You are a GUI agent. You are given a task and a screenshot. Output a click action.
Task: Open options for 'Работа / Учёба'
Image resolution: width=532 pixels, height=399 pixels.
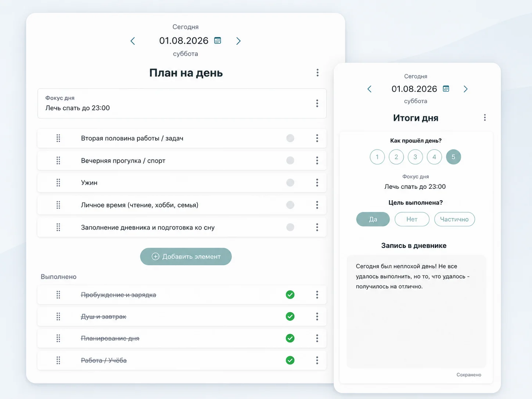pos(317,360)
